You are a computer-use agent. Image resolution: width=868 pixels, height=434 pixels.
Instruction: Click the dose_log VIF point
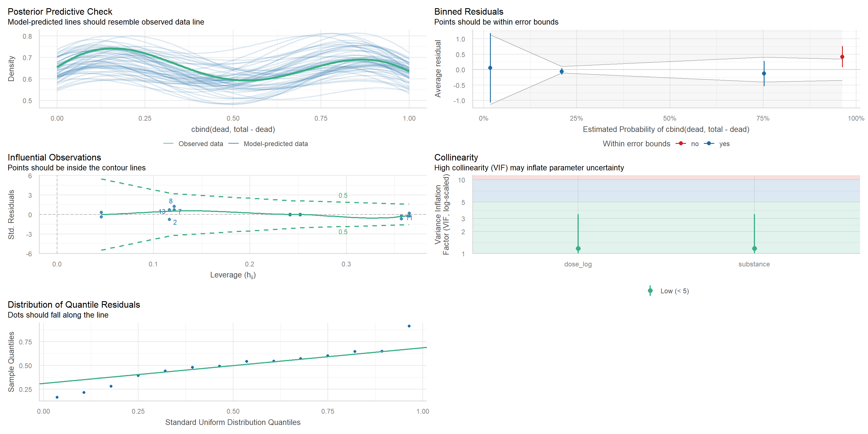[578, 249]
